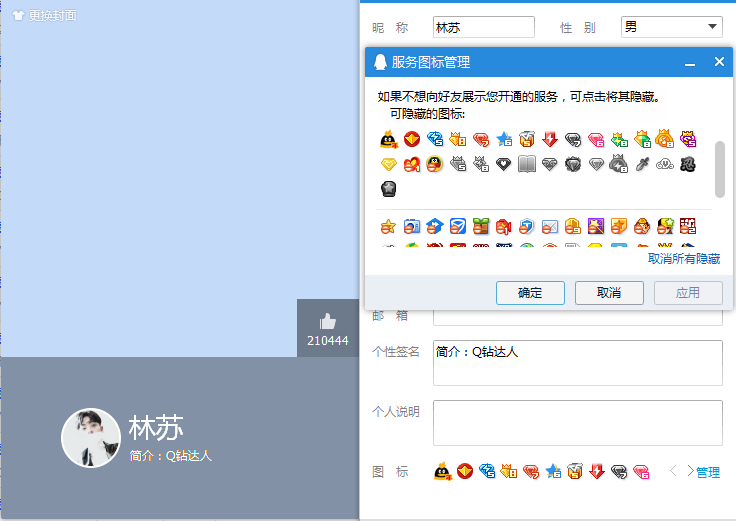The height and width of the screenshot is (521, 736).
Task: Click blue star icon in profile 图标 row
Action: tap(552, 471)
